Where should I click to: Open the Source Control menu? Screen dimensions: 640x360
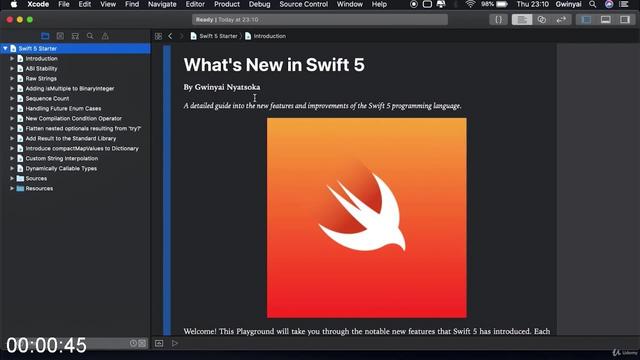pyautogui.click(x=304, y=4)
